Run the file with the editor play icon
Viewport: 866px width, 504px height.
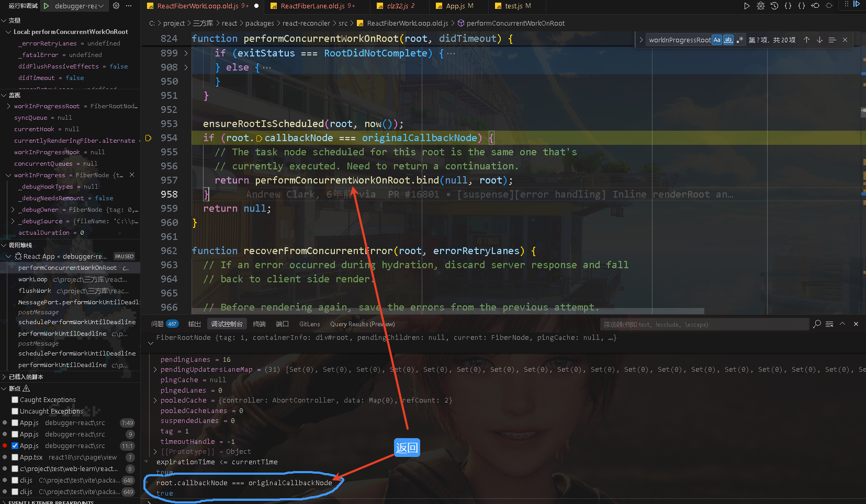[747, 6]
